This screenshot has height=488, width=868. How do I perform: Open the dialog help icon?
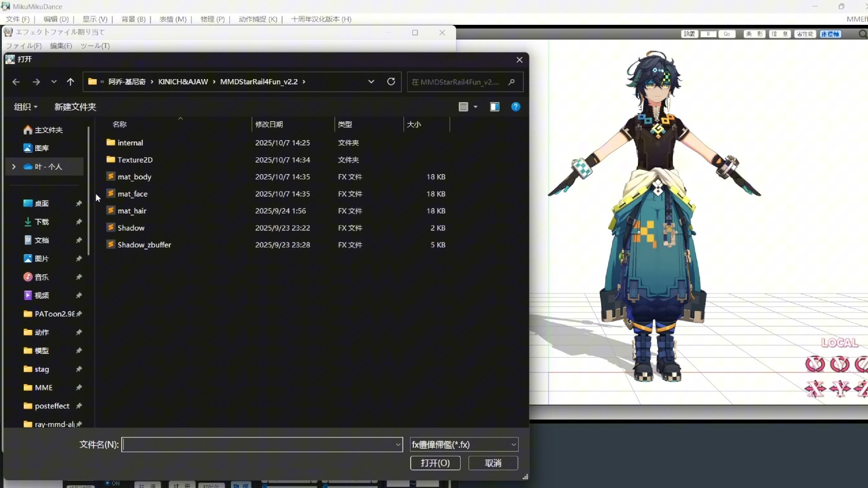(x=515, y=107)
